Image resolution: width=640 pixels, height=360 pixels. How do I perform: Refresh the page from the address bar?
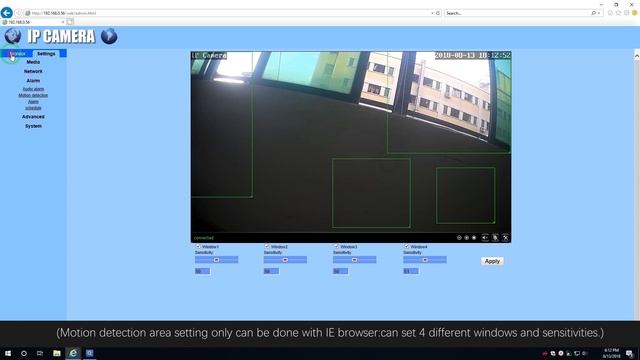438,13
